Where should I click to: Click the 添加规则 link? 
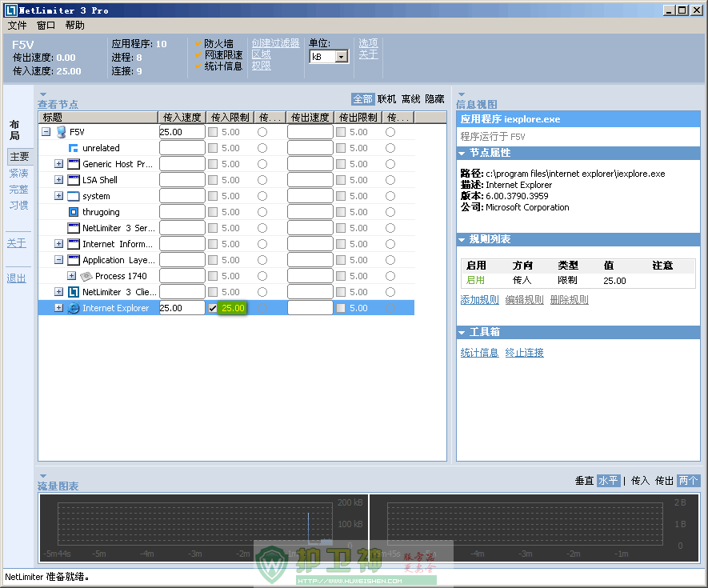click(x=479, y=300)
